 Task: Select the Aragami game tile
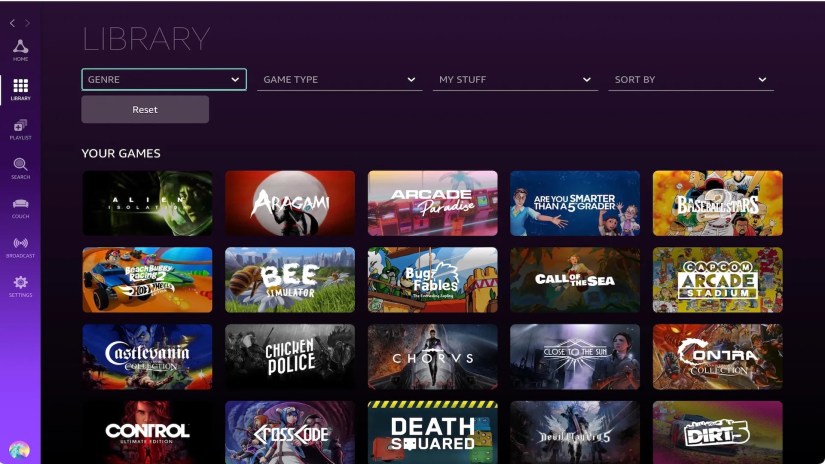[x=290, y=203]
